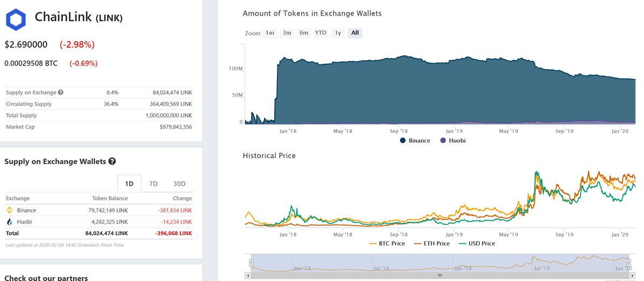Click the Check out our partners heading
644x281 pixels.
click(x=46, y=278)
